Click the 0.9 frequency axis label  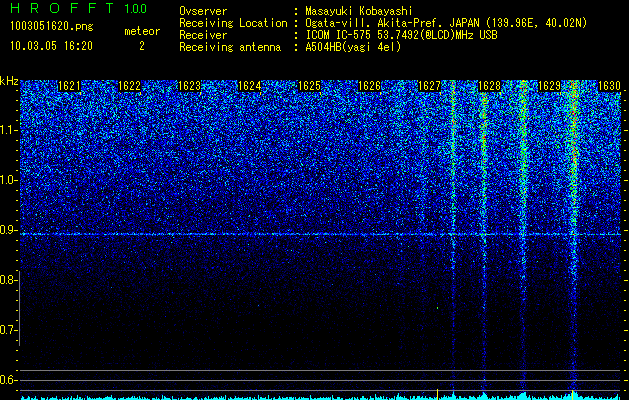[x=9, y=230]
